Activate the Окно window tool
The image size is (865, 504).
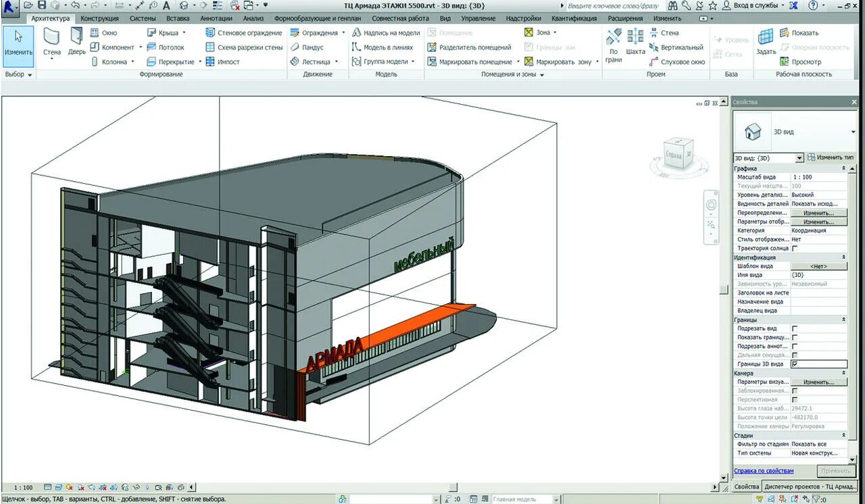(x=104, y=32)
